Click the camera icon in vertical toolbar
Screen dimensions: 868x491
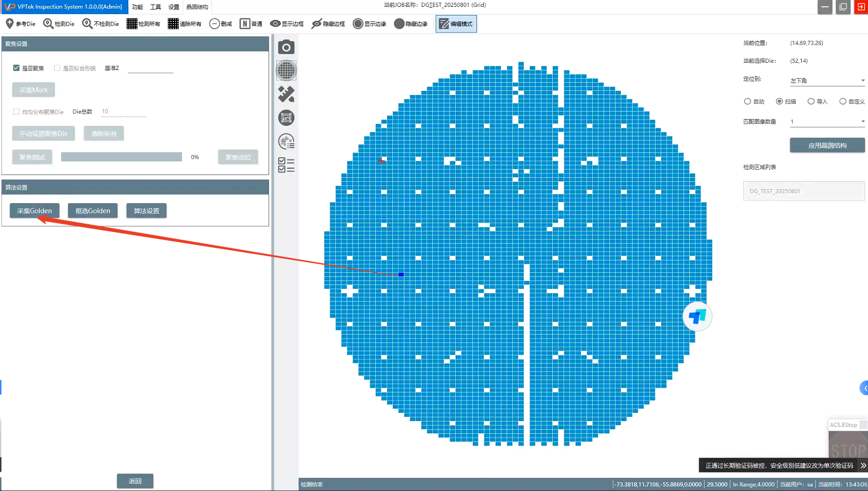tap(286, 47)
